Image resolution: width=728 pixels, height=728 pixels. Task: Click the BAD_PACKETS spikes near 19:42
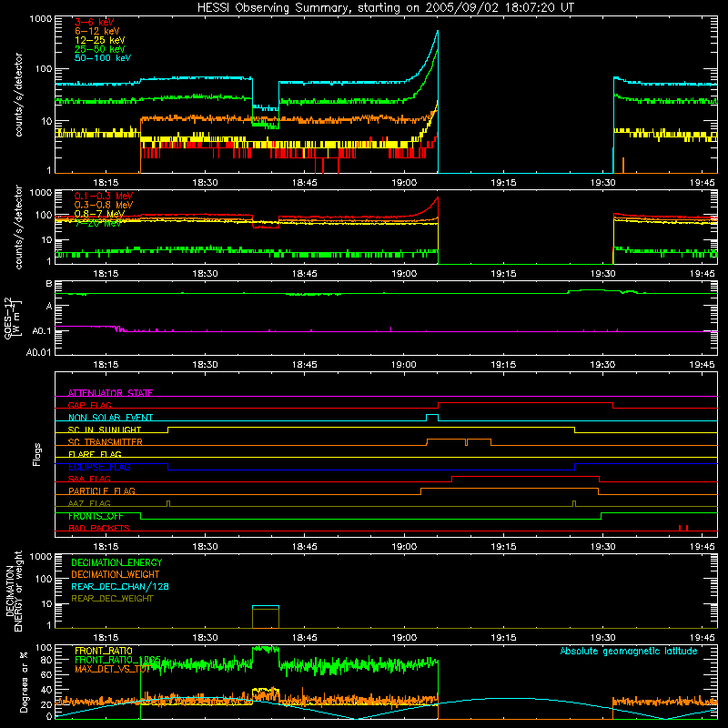(683, 528)
